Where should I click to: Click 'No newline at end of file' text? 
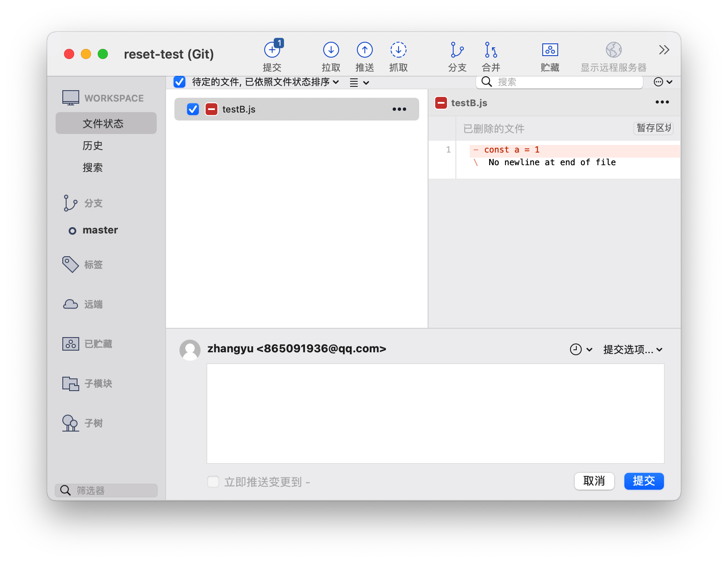point(552,162)
